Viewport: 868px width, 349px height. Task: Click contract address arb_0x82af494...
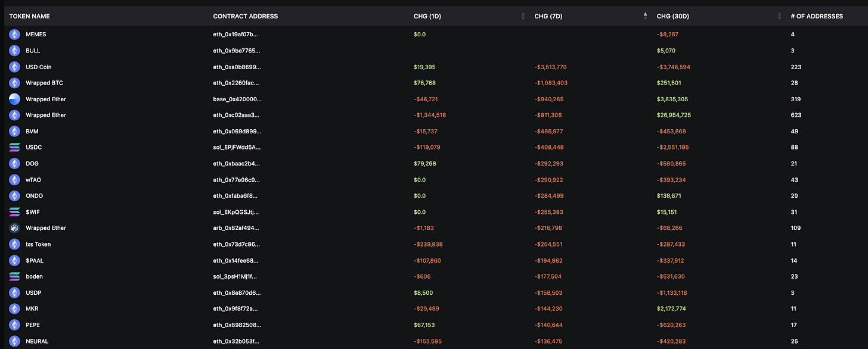[x=236, y=228]
